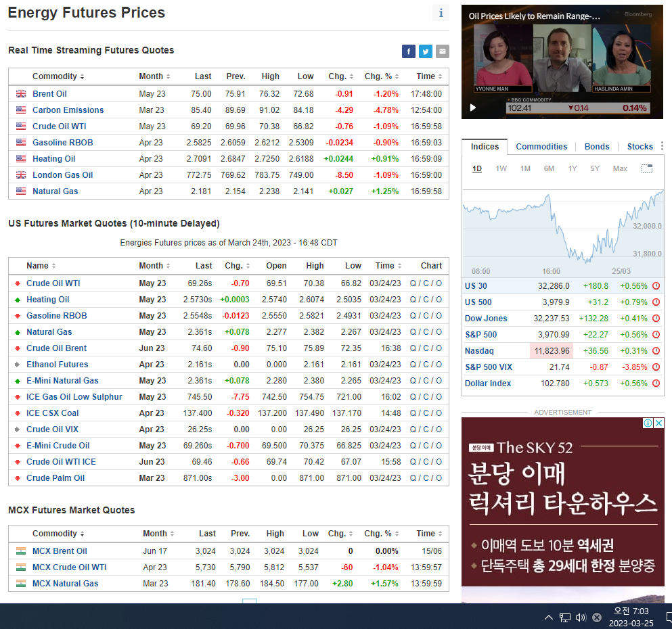Click the info icon beside Energy Futures Prices
672x629 pixels.
(x=441, y=13)
